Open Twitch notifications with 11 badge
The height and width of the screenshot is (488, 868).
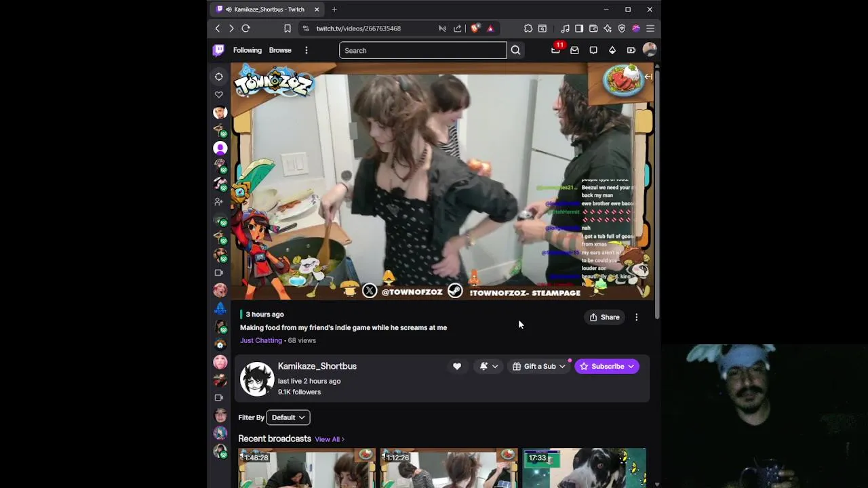click(x=556, y=49)
